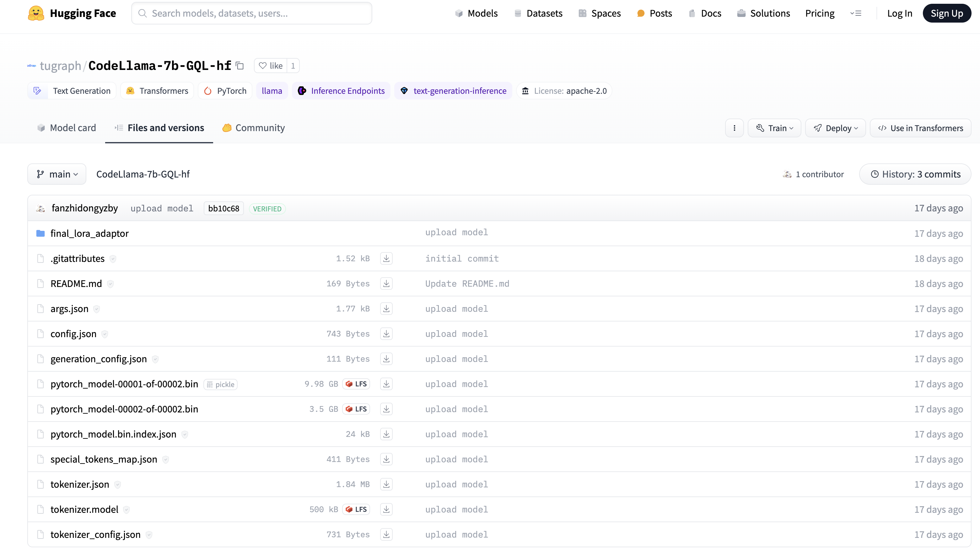Open the three-dot more options menu

734,128
